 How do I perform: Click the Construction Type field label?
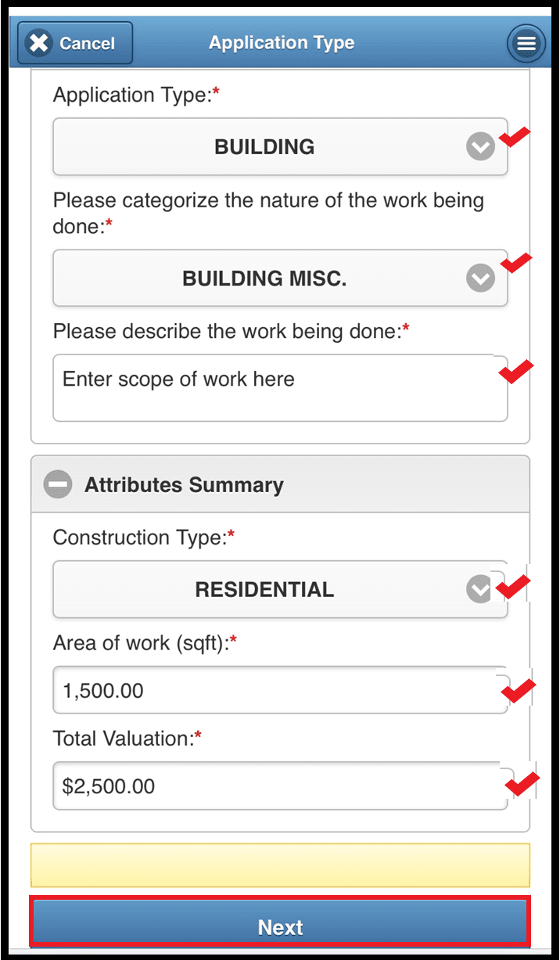click(x=139, y=538)
